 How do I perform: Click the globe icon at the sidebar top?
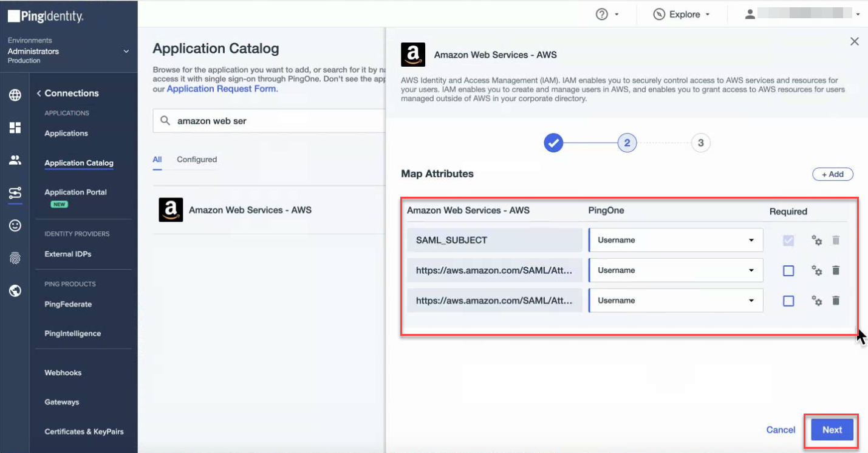(x=15, y=95)
